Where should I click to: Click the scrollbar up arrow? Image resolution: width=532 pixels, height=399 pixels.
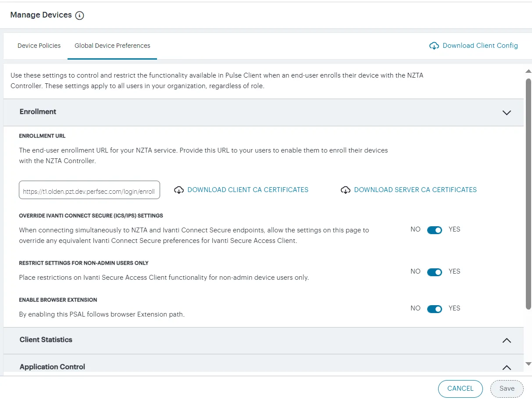pyautogui.click(x=528, y=71)
